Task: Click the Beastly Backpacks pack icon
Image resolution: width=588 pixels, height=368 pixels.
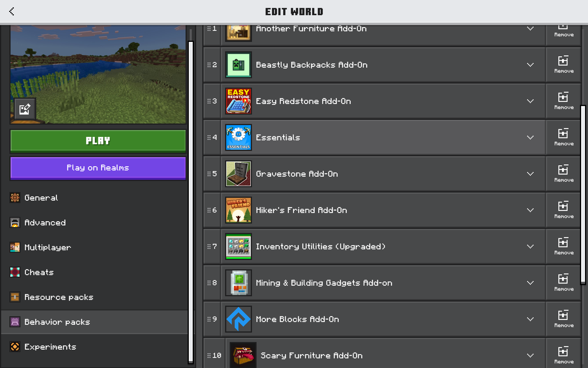Action: coord(238,65)
